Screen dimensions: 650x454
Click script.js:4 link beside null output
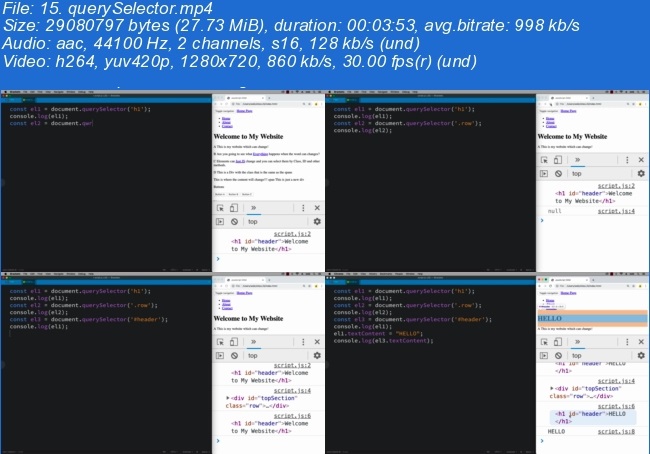pyautogui.click(x=615, y=211)
